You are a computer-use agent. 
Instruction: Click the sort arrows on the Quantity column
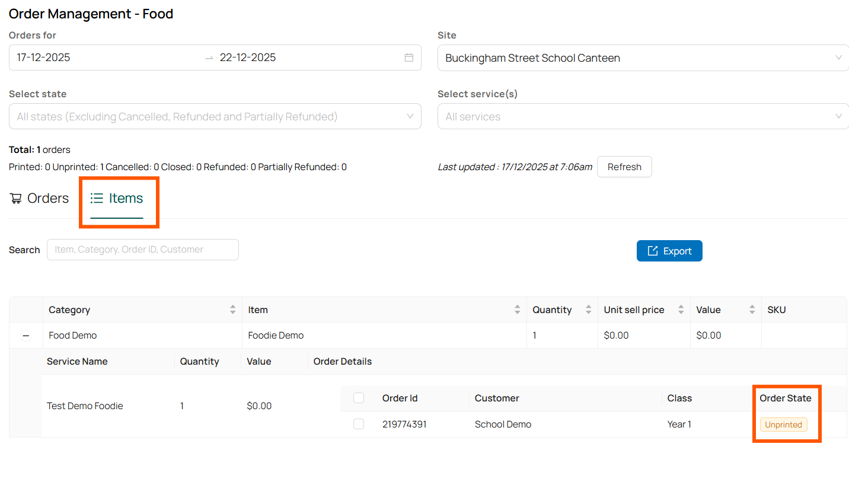point(588,310)
